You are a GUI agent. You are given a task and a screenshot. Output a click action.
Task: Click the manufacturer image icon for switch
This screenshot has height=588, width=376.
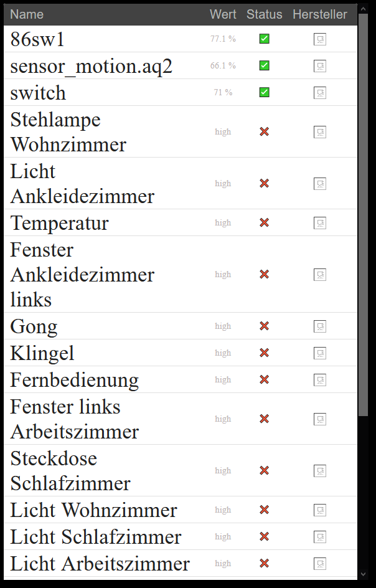(320, 93)
